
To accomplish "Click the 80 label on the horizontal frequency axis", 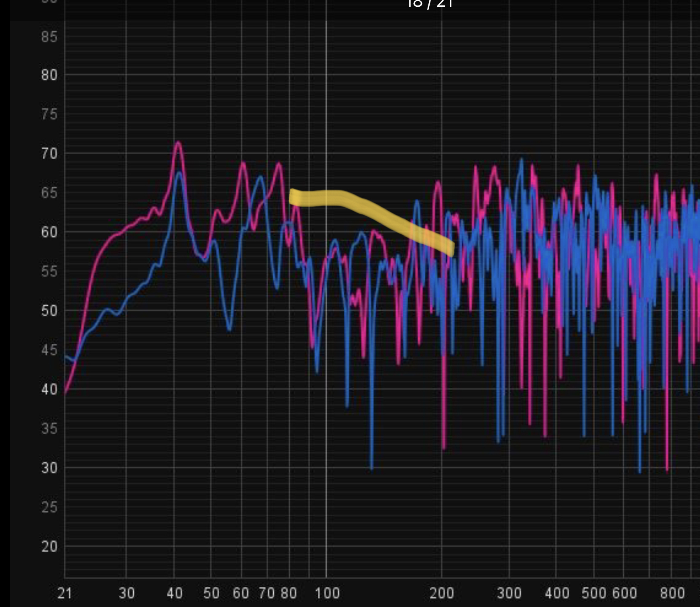I will click(x=289, y=593).
